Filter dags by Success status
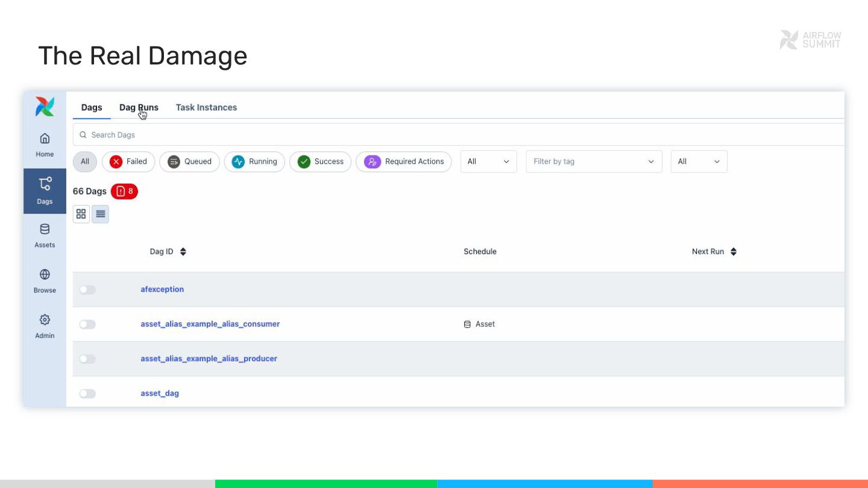This screenshot has height=488, width=868. click(320, 161)
